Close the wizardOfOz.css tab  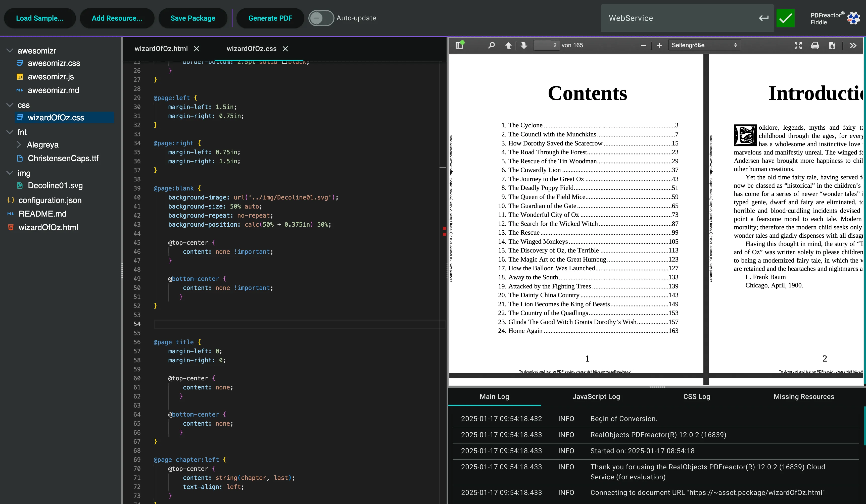click(x=285, y=49)
